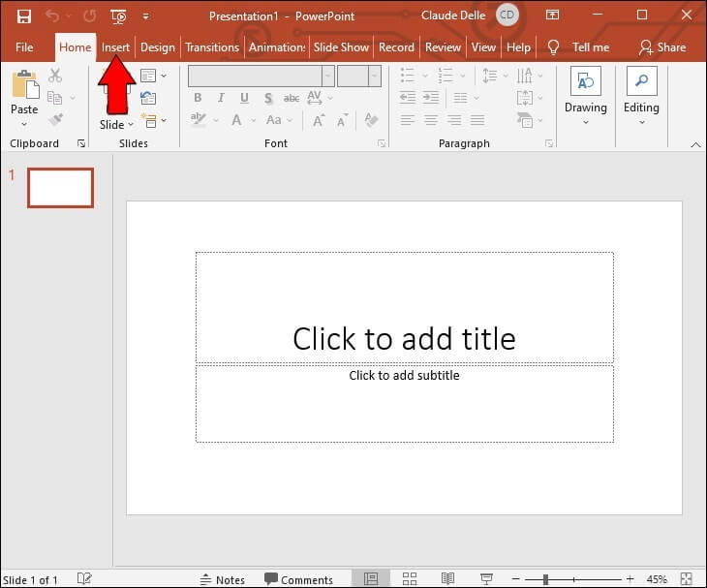
Task: Expand the font name combo box
Action: pos(327,76)
